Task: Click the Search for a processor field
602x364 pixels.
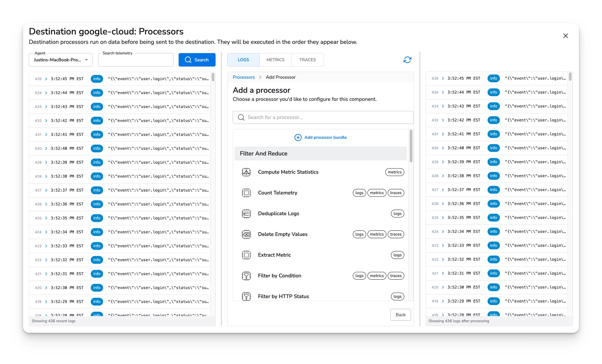Action: click(x=323, y=117)
